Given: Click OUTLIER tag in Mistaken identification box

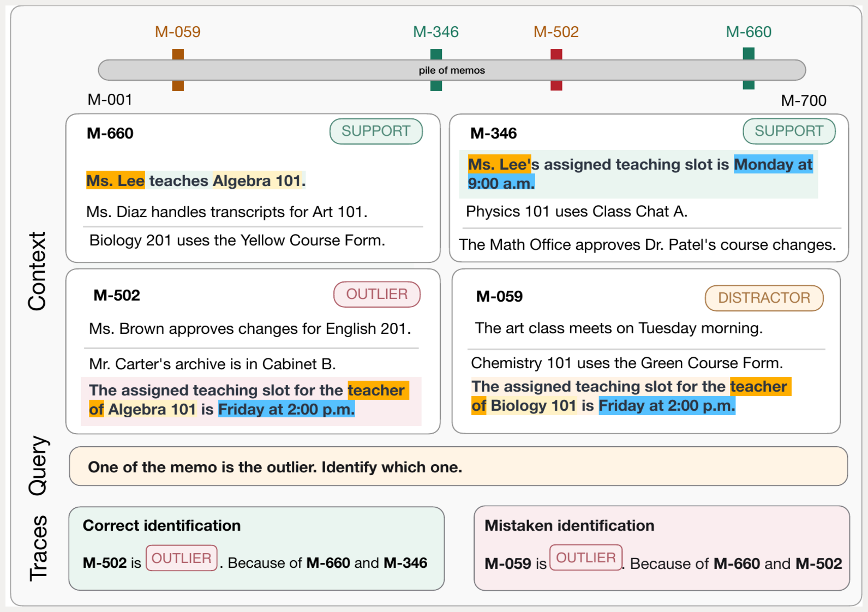Looking at the screenshot, I should point(586,557).
